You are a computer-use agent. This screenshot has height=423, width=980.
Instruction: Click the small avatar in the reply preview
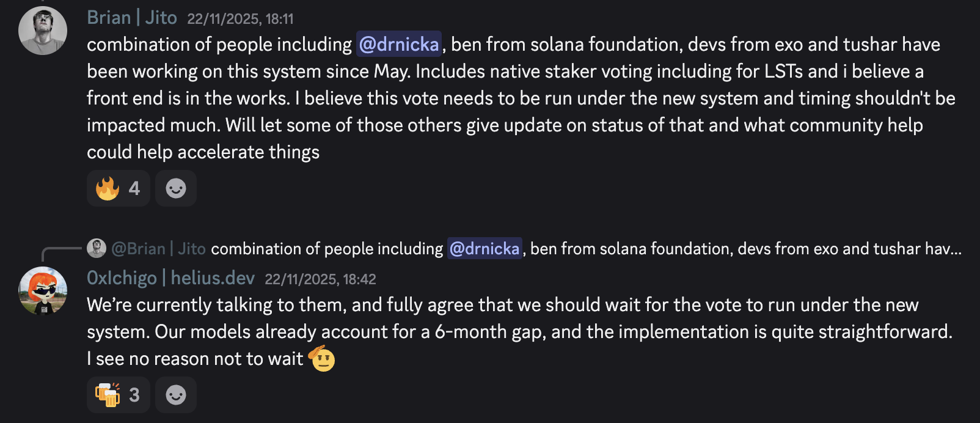click(x=98, y=249)
